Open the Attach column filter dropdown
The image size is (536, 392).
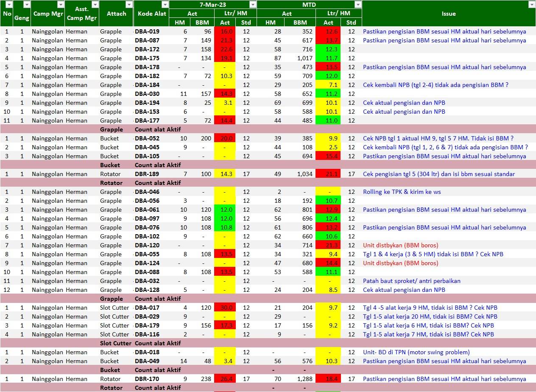[130, 5]
